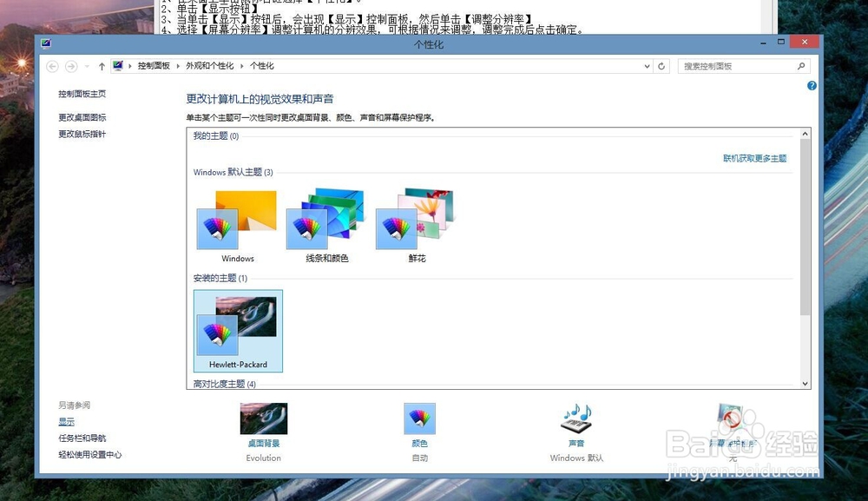This screenshot has height=501, width=868.
Task: Click 我的主题 (0) section header
Action: [216, 136]
